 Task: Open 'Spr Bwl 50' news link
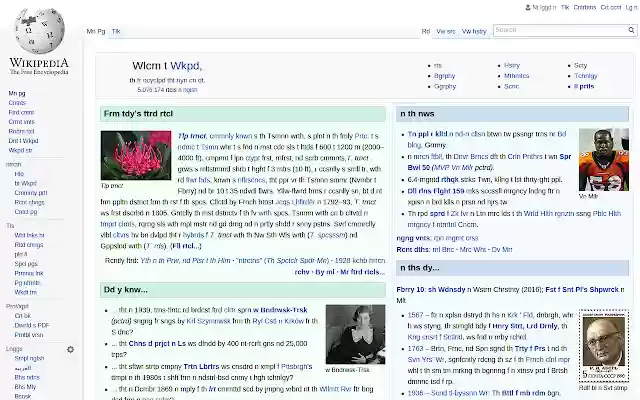489,162
